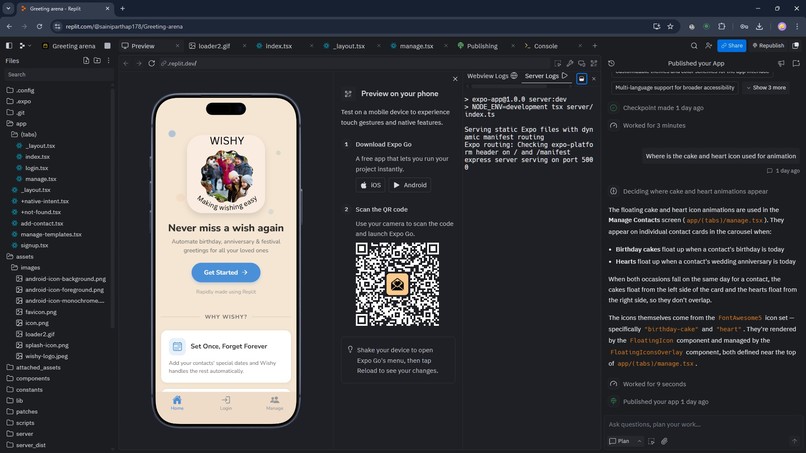806x453 pixels.
Task: Tap the Home tab in phone preview
Action: click(177, 403)
